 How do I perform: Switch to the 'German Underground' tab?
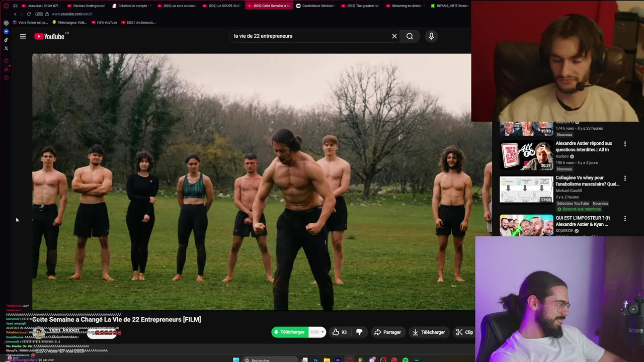click(x=87, y=6)
